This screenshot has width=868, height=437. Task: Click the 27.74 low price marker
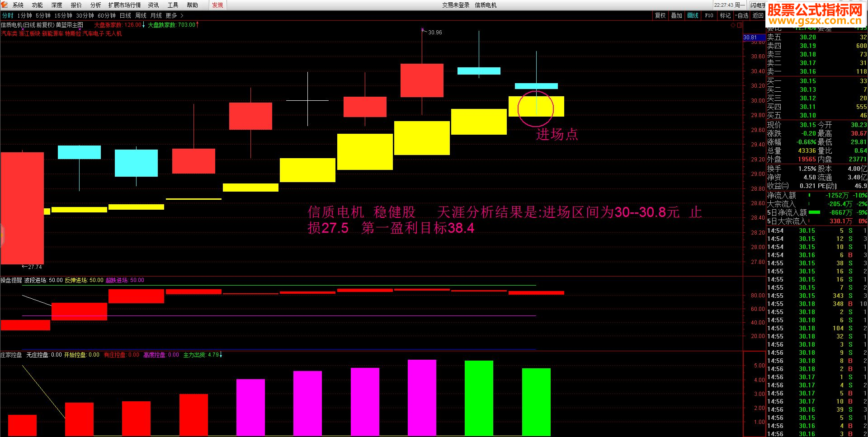35,267
